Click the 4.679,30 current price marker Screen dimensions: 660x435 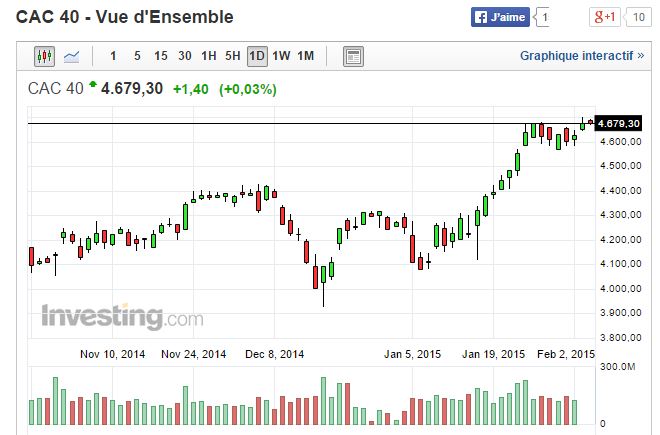(617, 123)
